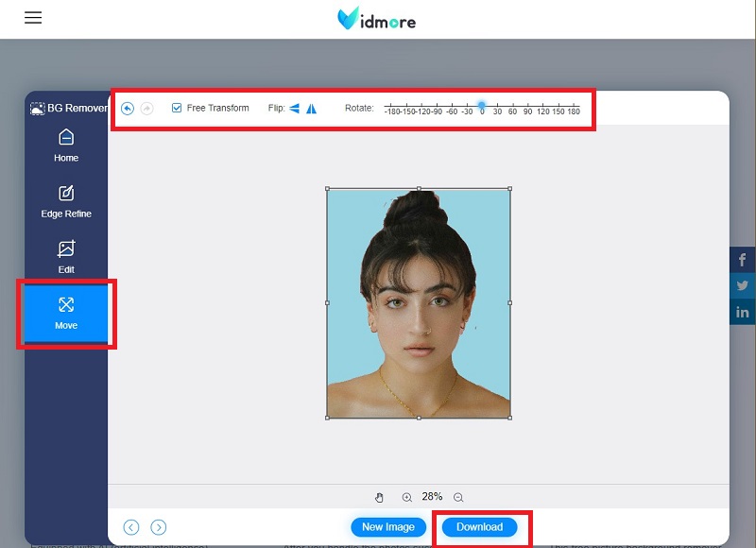This screenshot has height=548, width=756.
Task: Switch to the Edge Refine tool
Action: coord(65,200)
